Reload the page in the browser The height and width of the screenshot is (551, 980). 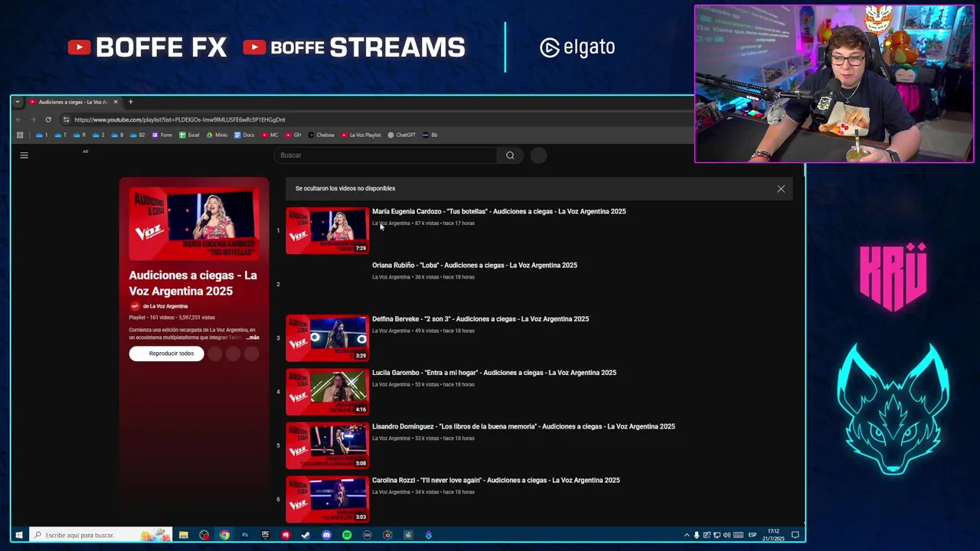tap(48, 119)
